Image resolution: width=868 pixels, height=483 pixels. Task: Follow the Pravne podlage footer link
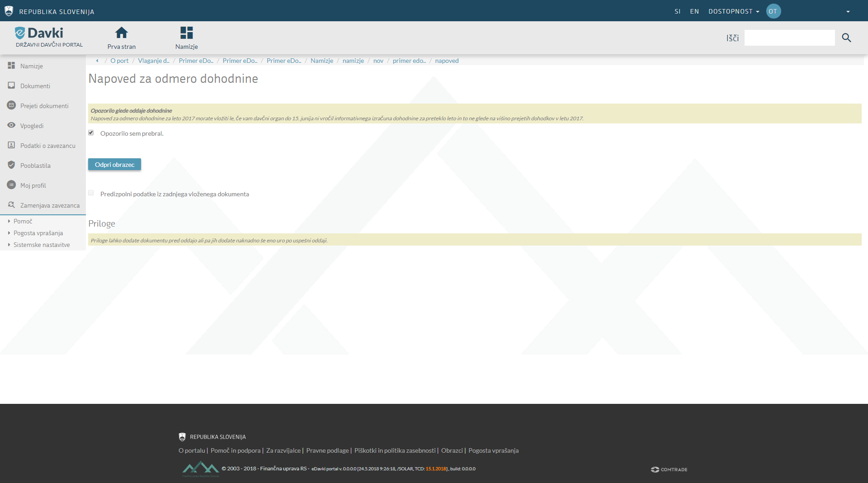[x=327, y=450]
